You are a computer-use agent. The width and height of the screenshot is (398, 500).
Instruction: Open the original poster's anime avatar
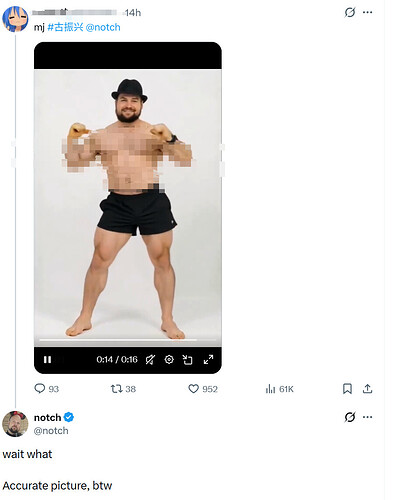tap(15, 19)
